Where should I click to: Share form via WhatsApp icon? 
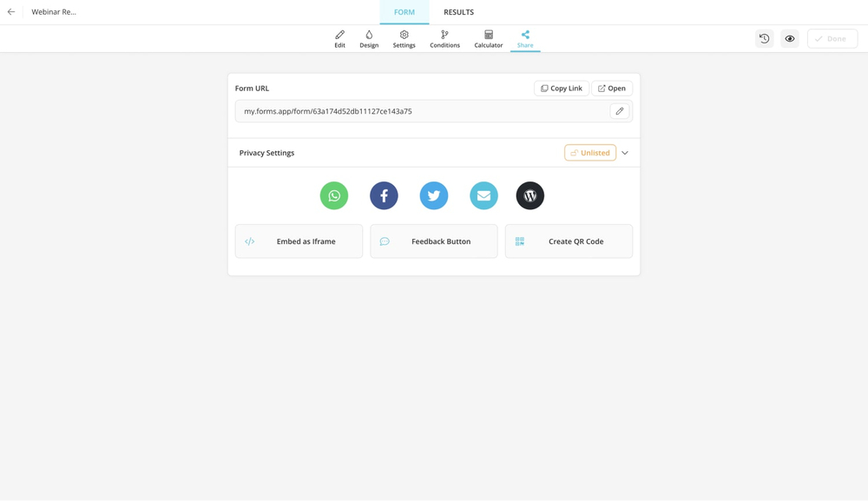tap(334, 195)
